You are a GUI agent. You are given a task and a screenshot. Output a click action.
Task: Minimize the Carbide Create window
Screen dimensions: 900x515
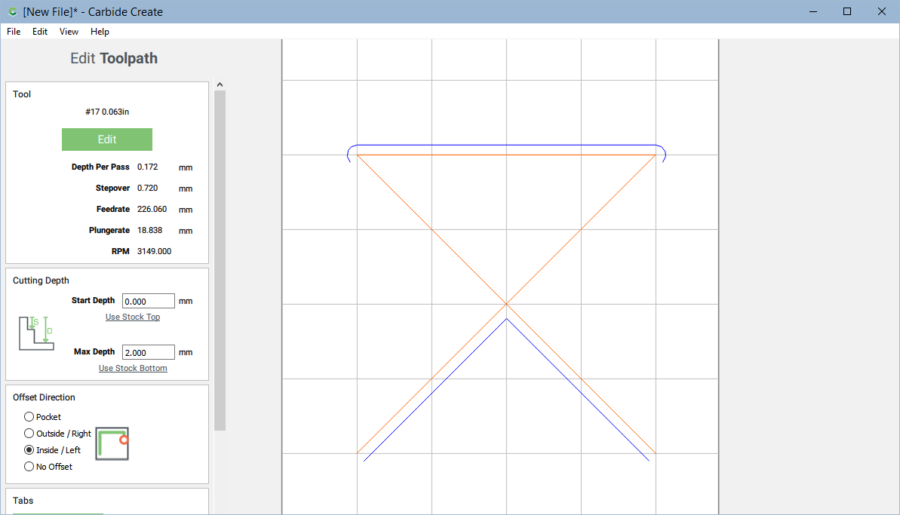coord(813,11)
